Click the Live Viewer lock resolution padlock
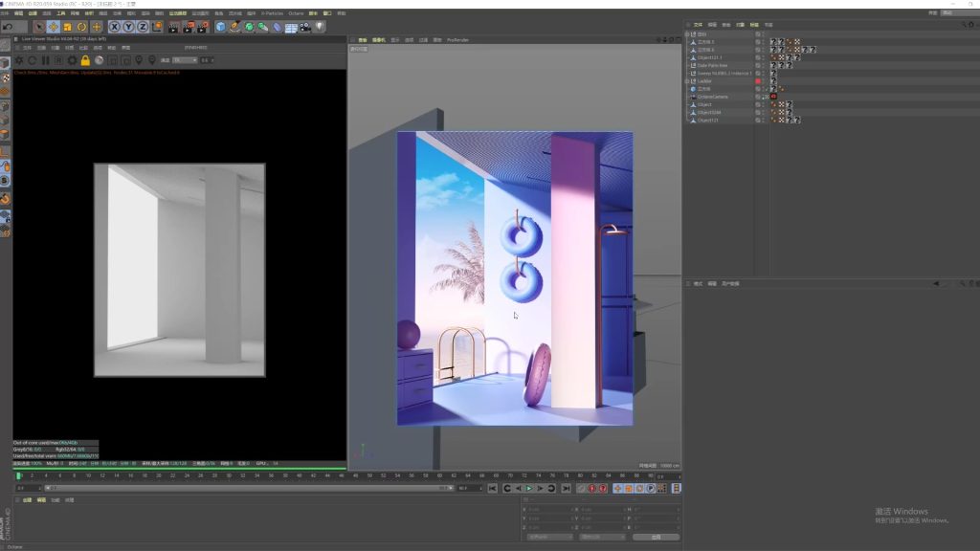This screenshot has width=980, height=551. (85, 60)
